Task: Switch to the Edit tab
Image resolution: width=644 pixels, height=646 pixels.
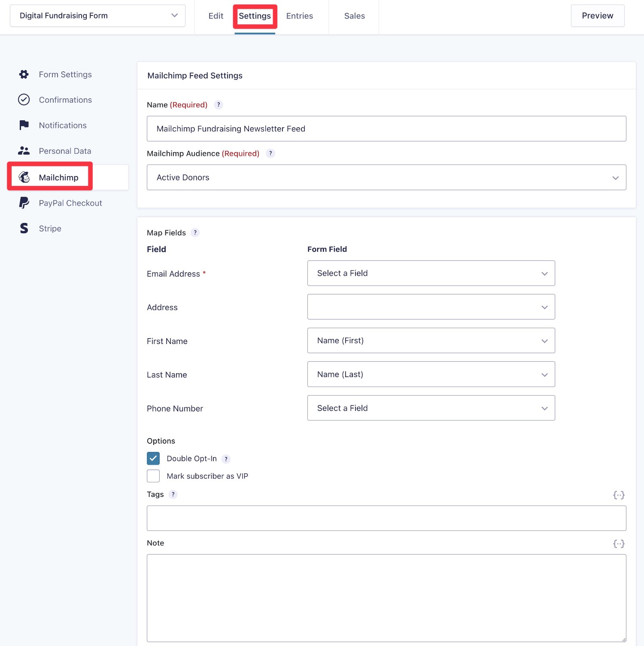Action: coord(216,16)
